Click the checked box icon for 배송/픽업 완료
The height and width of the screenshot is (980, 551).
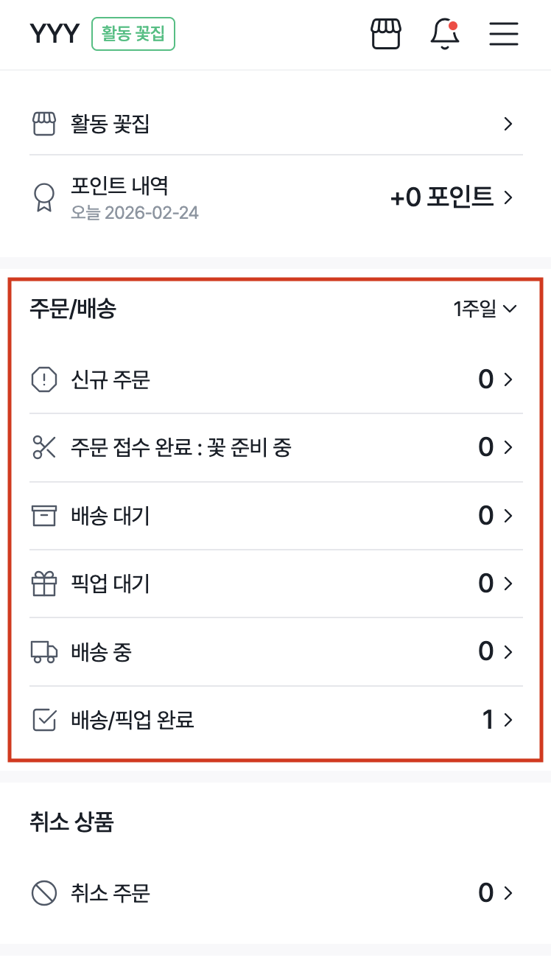[44, 719]
